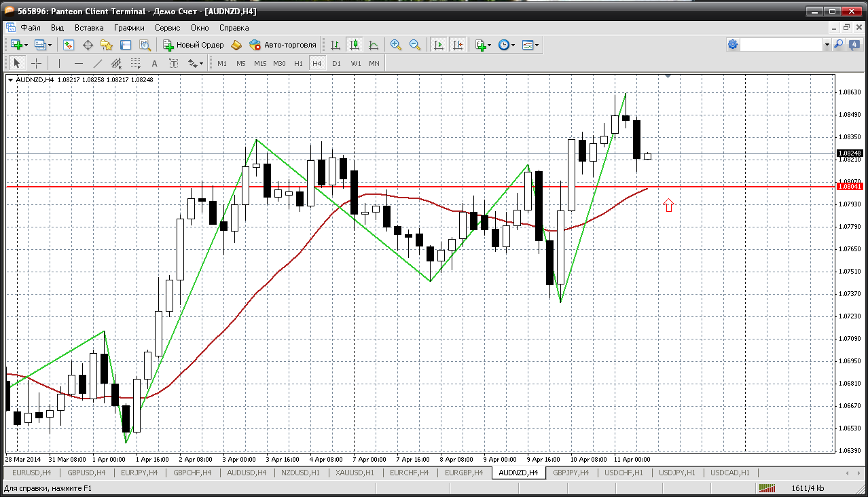This screenshot has width=868, height=497.
Task: Draw a trendline with the line tool
Action: (x=97, y=63)
